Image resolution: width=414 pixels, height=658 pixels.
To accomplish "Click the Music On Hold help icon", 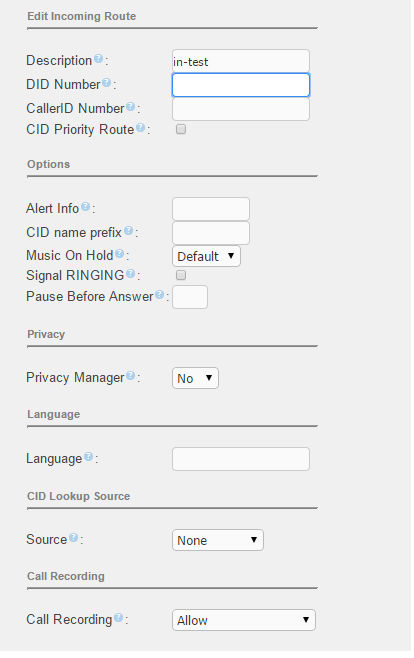I will pyautogui.click(x=120, y=253).
